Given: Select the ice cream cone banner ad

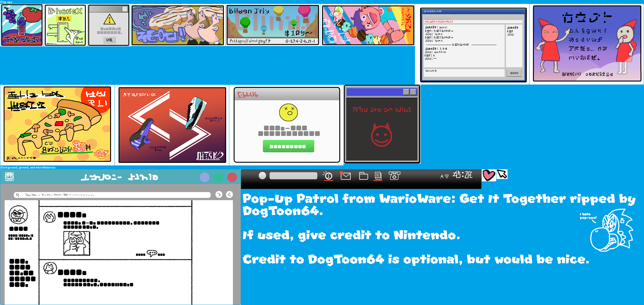Looking at the screenshot, I should click(368, 25).
